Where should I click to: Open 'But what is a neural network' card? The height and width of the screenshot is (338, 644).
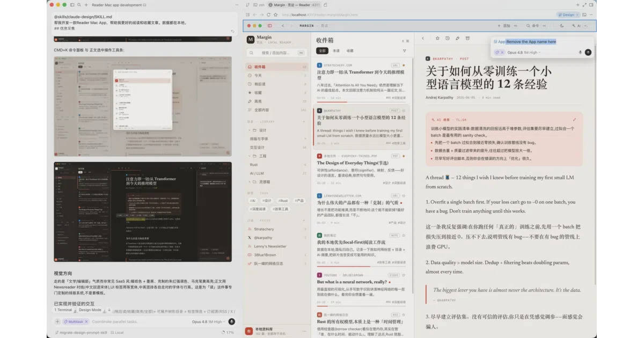[x=361, y=288]
